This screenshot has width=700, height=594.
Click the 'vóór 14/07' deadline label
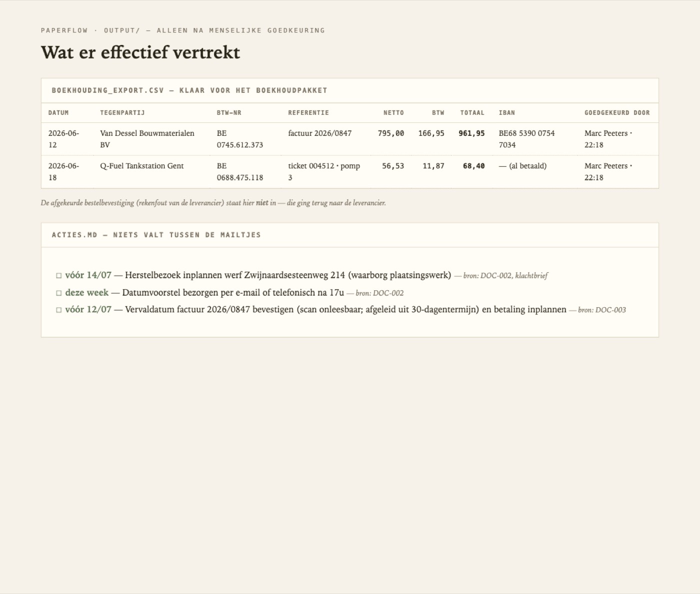88,275
